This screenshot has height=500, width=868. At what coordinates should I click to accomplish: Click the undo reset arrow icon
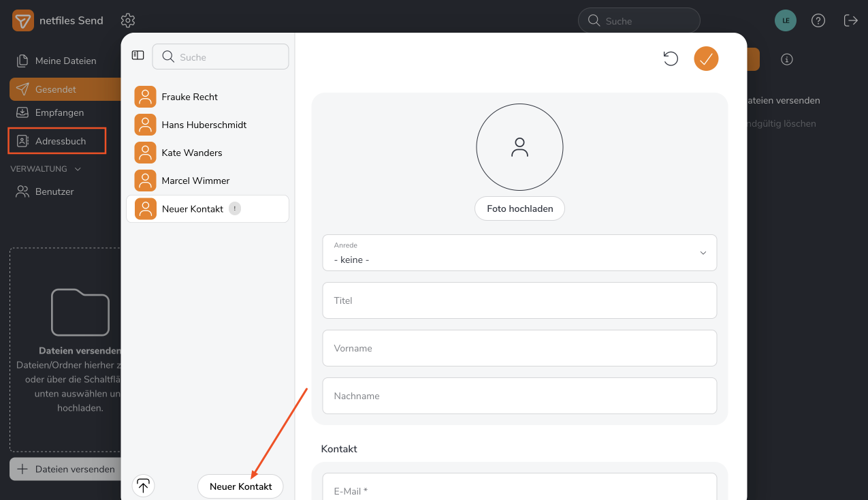coord(671,59)
